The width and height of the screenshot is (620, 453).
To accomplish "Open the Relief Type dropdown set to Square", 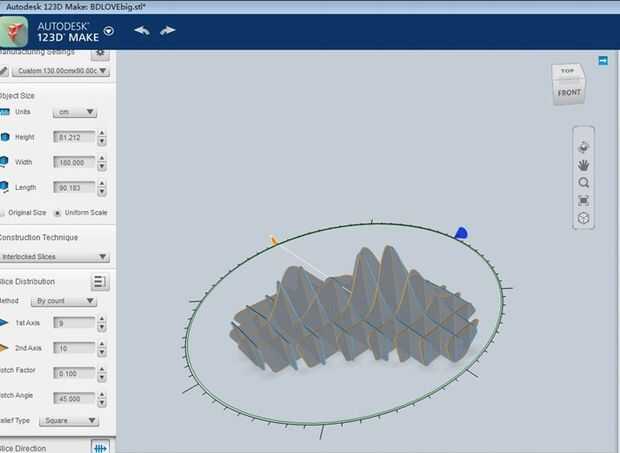I will [69, 421].
